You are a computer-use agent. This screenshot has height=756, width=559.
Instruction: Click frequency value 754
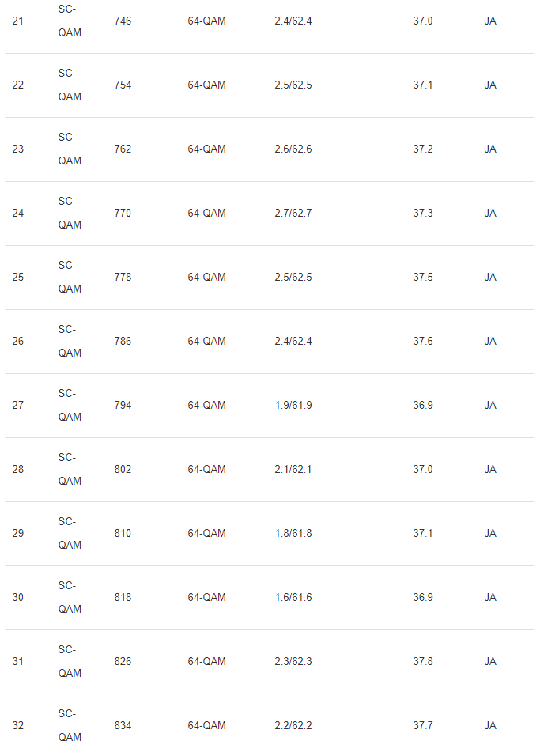coord(123,85)
